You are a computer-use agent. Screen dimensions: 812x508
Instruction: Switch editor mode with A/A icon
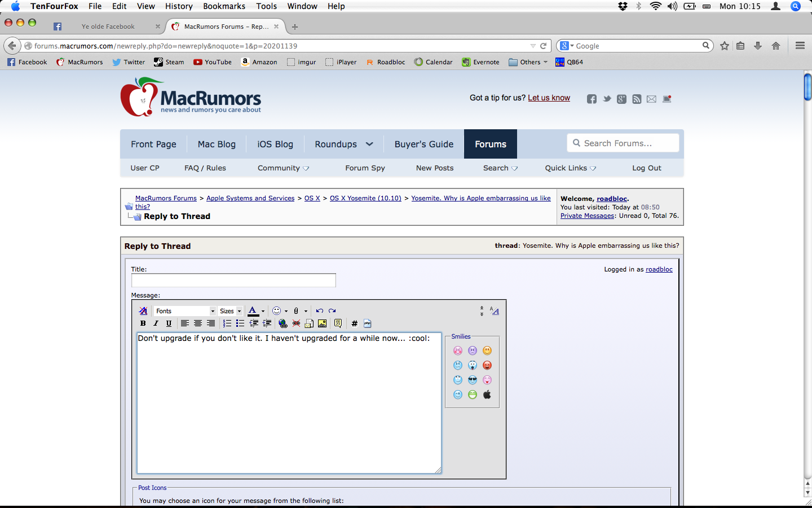coord(495,310)
